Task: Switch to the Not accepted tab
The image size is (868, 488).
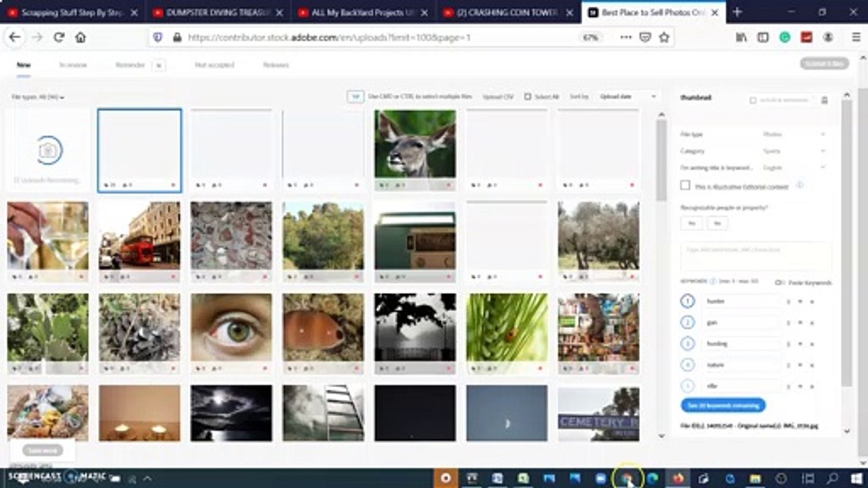Action: click(214, 65)
